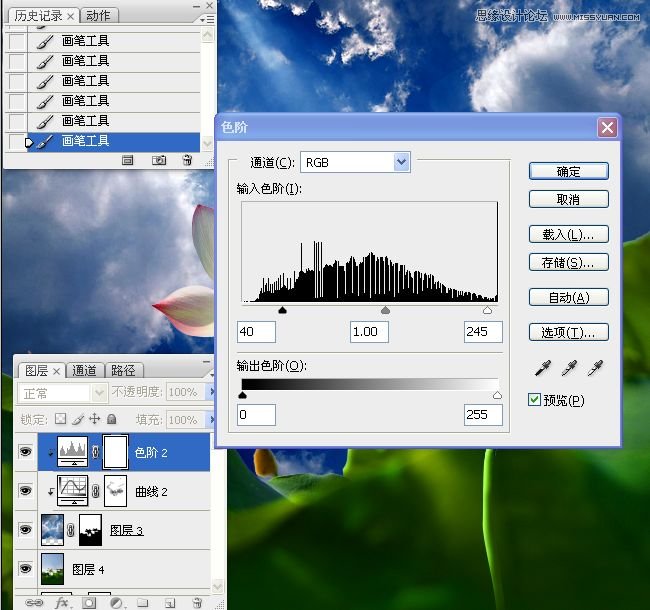This screenshot has width=650, height=610.
Task: Hide the 曲线 2 layer
Action: [25, 491]
